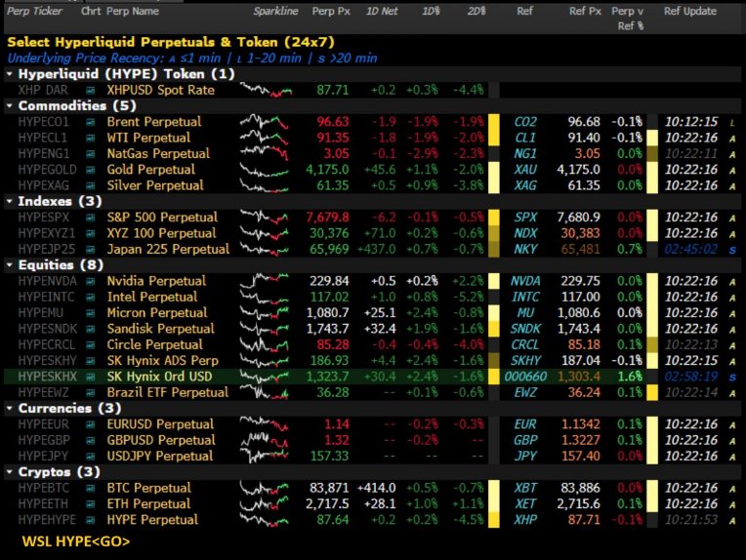This screenshot has width=746, height=560.
Task: Open chart icon for XHPUSD Spot Rate
Action: (x=91, y=91)
